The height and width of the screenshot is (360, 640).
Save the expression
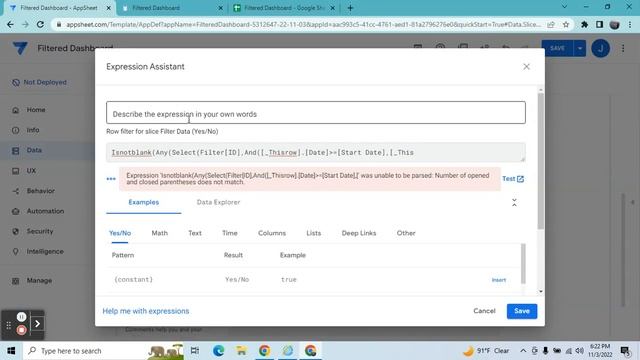522,311
